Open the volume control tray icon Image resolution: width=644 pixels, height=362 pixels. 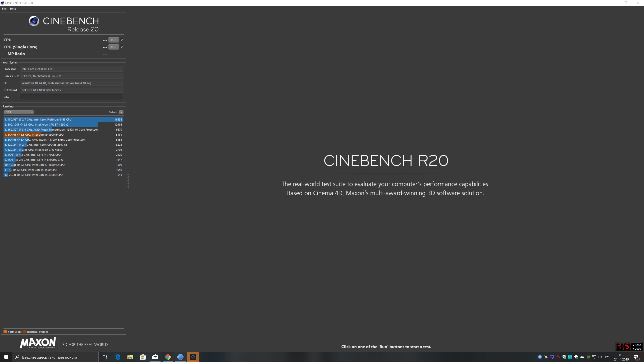point(600,357)
